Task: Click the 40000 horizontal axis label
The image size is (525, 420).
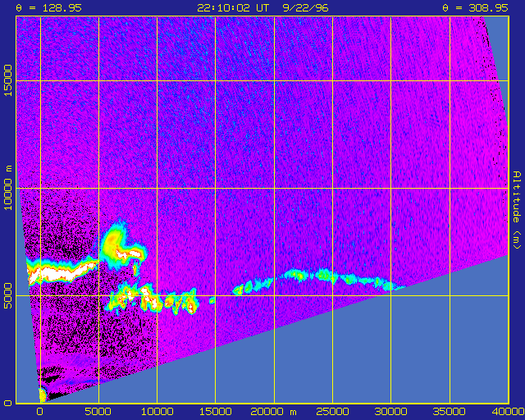Action: (508, 412)
